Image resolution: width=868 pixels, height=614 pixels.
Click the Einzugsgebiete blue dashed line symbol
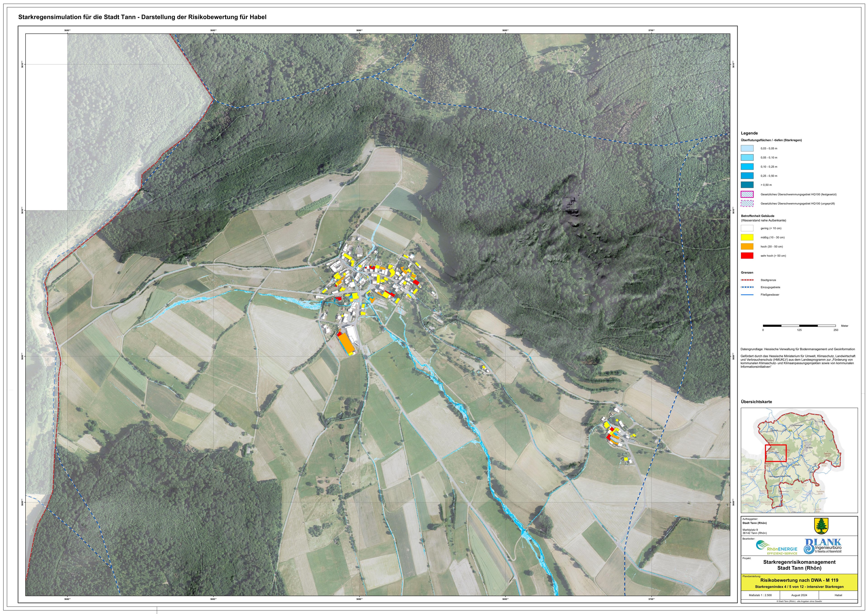tap(747, 287)
